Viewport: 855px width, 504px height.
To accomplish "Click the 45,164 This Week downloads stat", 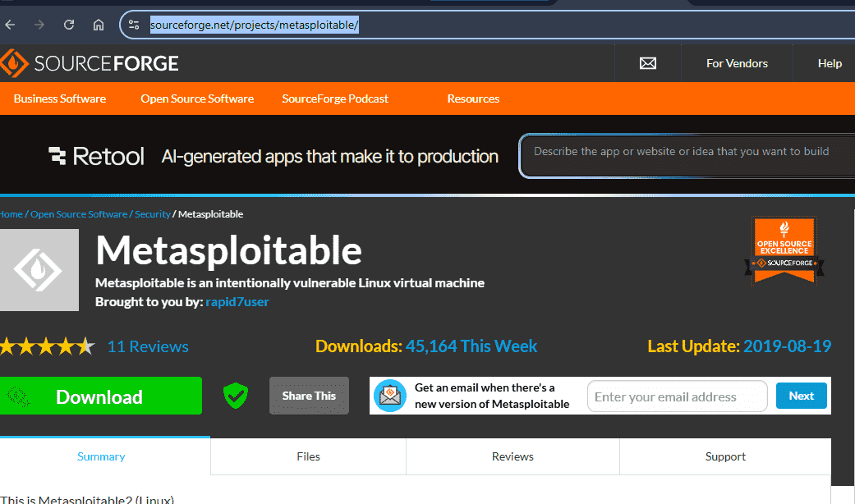I will [x=471, y=346].
